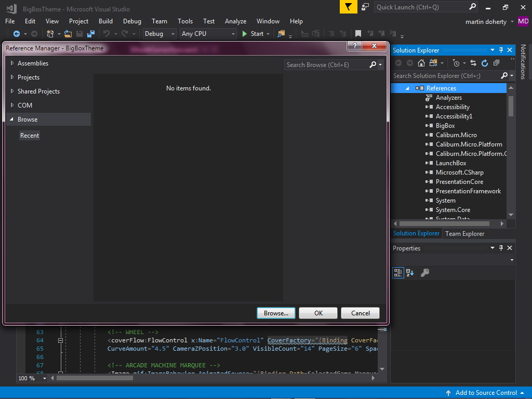This screenshot has width=532, height=399.
Task: Click the New Project toolbar icon
Action: [x=50, y=34]
